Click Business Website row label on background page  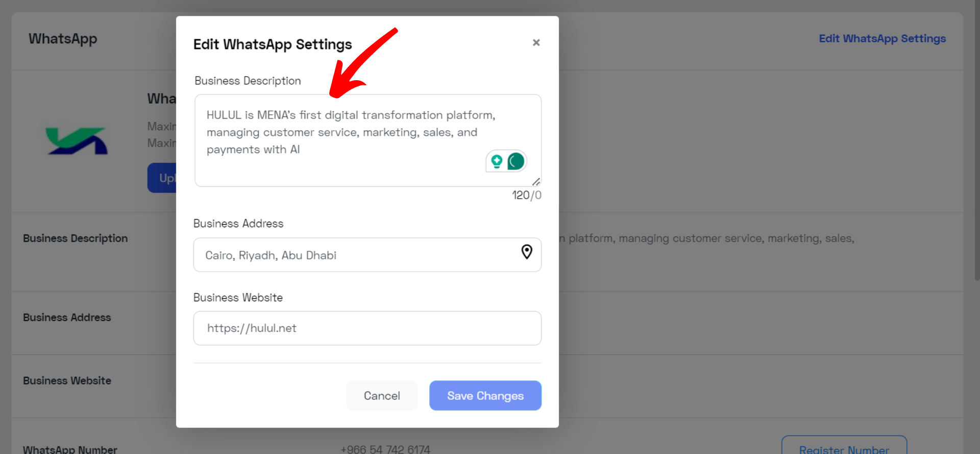pyautogui.click(x=67, y=381)
